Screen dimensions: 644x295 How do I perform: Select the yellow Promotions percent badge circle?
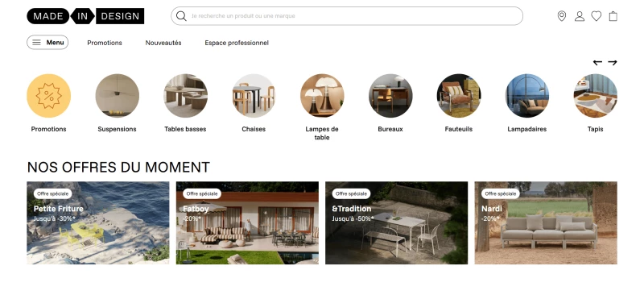coord(48,96)
